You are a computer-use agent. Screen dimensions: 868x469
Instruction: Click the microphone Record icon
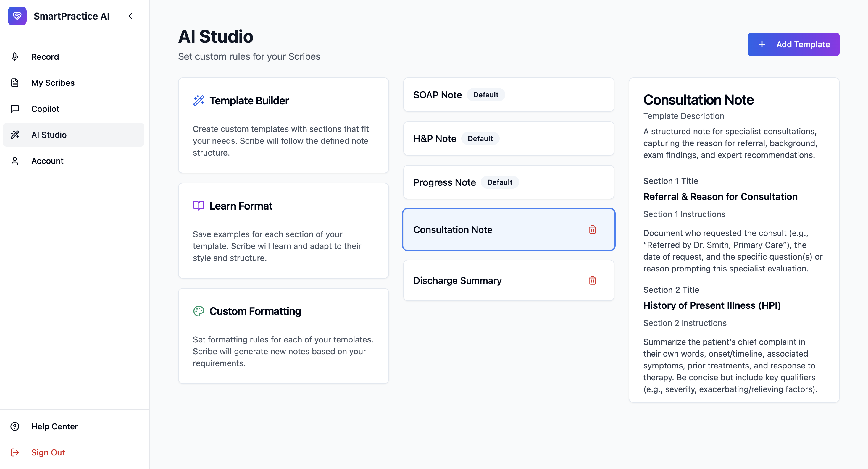pos(15,56)
